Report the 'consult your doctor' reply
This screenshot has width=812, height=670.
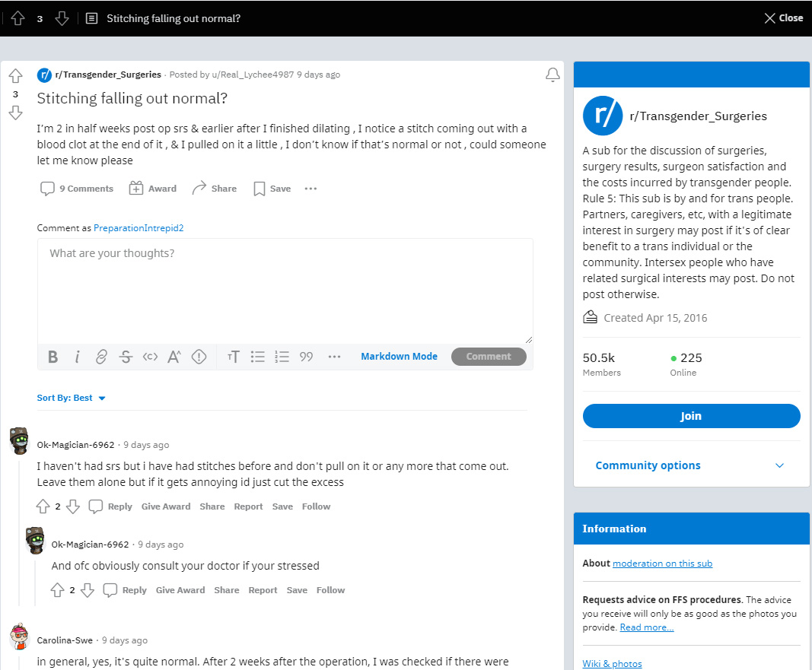click(x=263, y=590)
